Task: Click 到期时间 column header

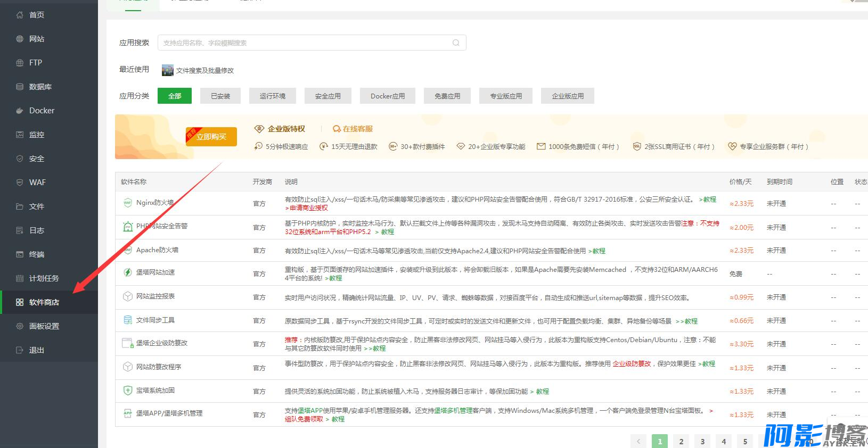Action: click(x=780, y=182)
